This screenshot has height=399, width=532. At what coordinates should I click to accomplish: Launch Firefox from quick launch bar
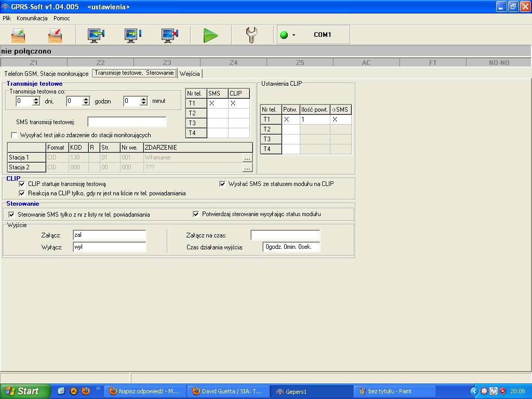(86, 391)
